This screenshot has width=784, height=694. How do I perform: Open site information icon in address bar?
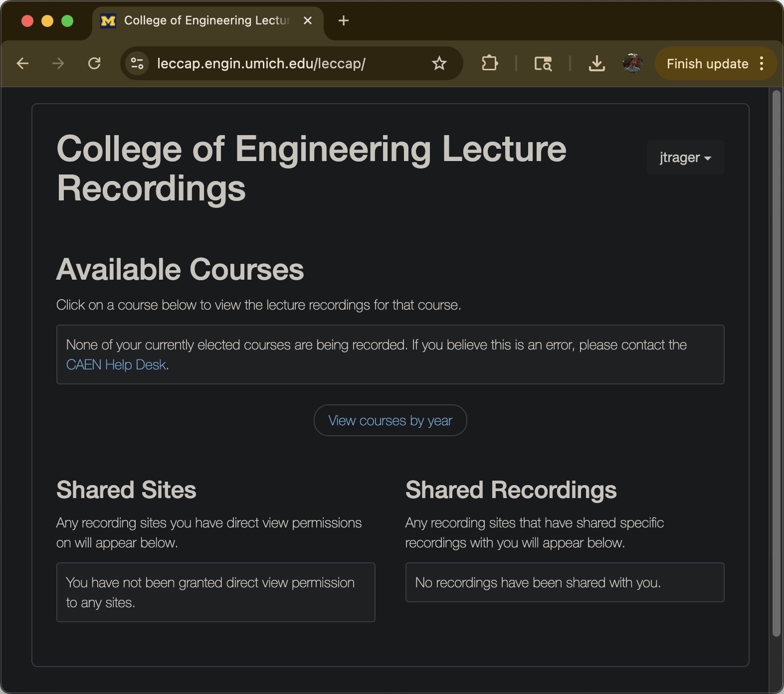(x=137, y=63)
